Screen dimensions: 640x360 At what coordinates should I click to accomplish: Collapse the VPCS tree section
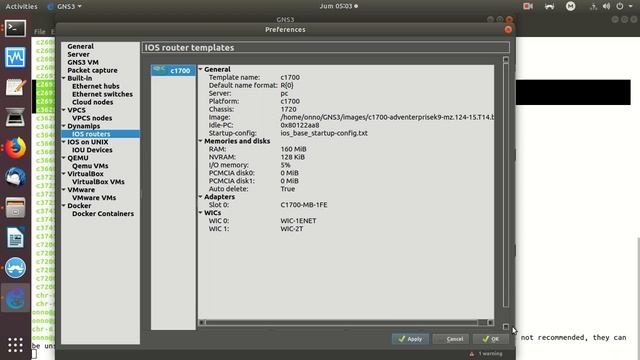coord(64,110)
